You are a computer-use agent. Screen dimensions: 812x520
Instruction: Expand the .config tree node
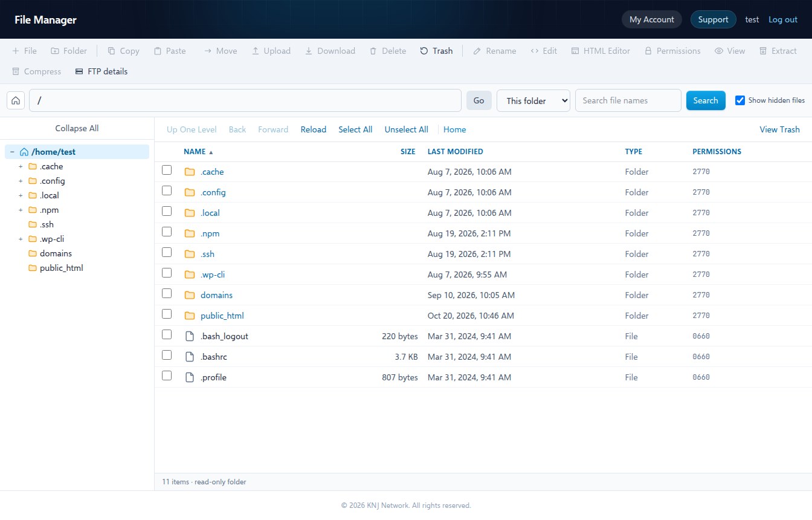click(21, 181)
